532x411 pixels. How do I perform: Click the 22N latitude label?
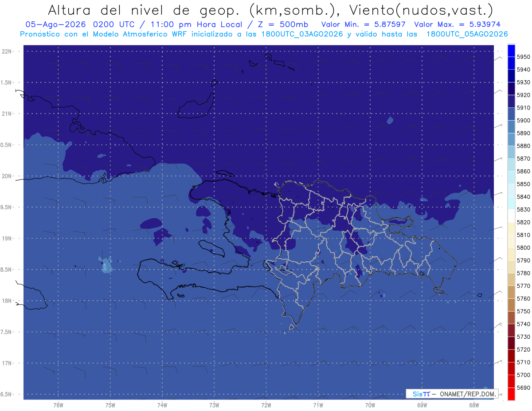coord(7,51)
